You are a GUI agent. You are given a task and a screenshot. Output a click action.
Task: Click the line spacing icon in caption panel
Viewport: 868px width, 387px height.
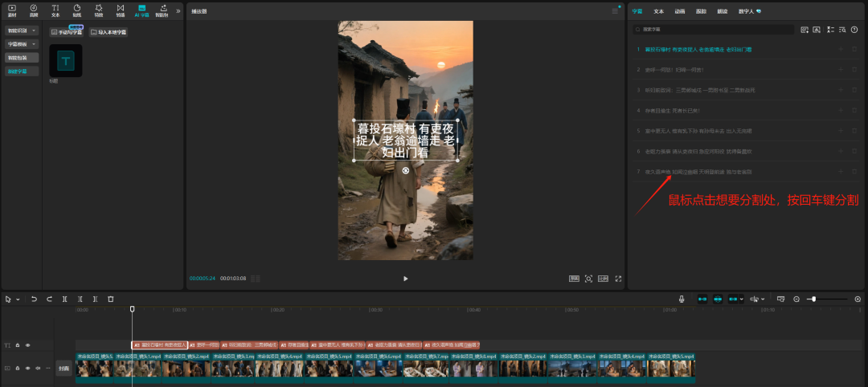click(x=830, y=29)
